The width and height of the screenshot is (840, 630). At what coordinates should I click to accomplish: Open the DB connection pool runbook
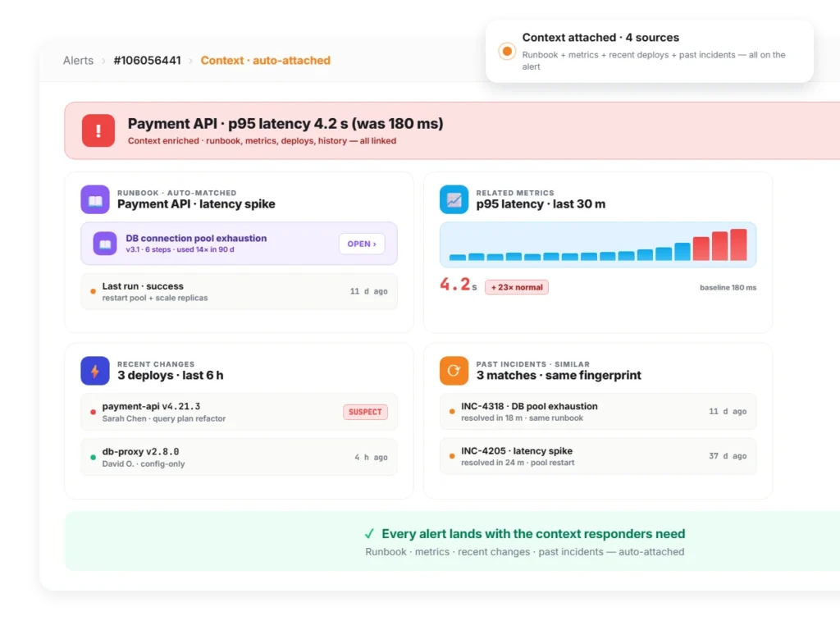362,244
